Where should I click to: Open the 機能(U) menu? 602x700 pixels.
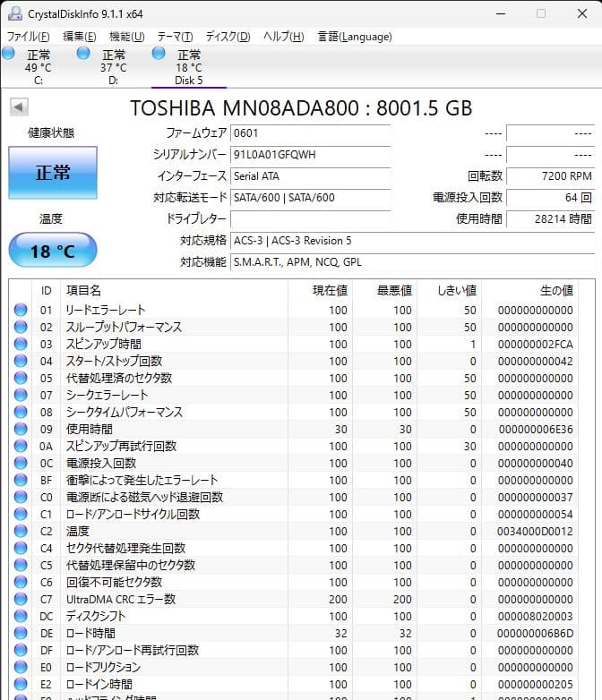coord(127,36)
